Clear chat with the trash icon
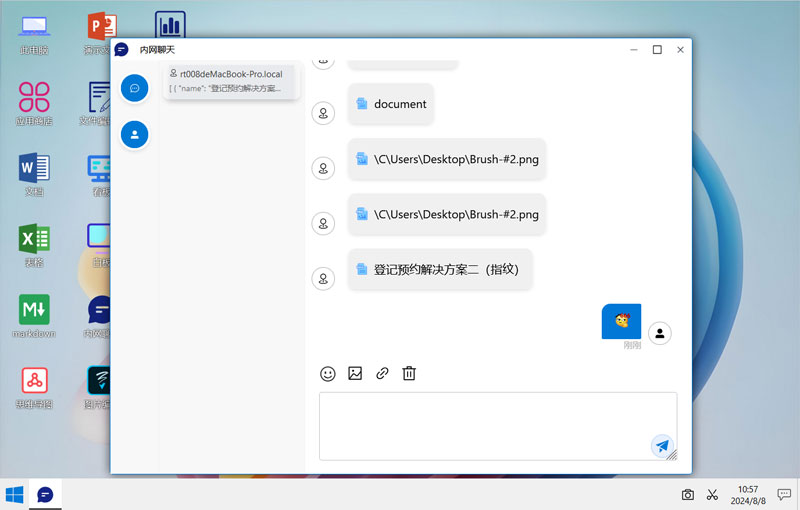Viewport: 800px width, 510px height. 409,373
